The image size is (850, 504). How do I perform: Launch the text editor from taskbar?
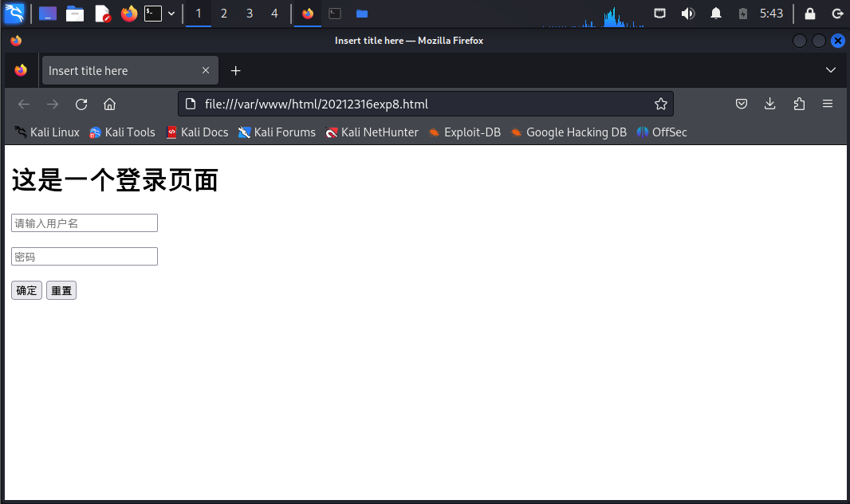[102, 14]
